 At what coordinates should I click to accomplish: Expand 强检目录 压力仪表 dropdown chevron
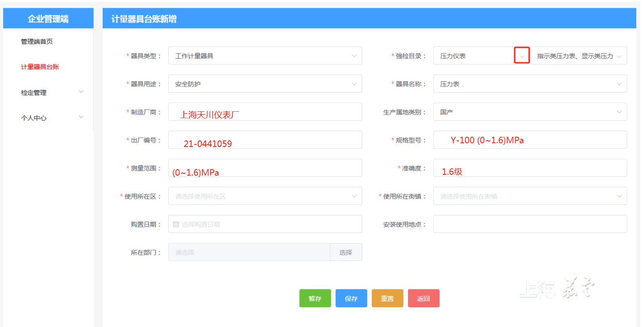tap(522, 56)
